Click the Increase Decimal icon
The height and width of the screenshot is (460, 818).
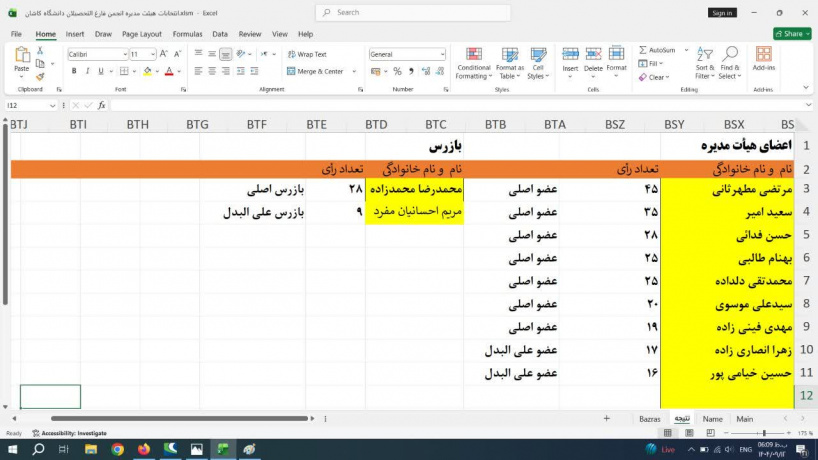(x=426, y=71)
